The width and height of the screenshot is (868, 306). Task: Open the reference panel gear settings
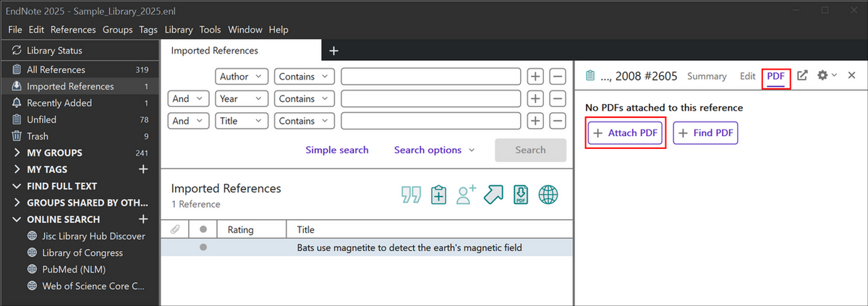pyautogui.click(x=826, y=75)
